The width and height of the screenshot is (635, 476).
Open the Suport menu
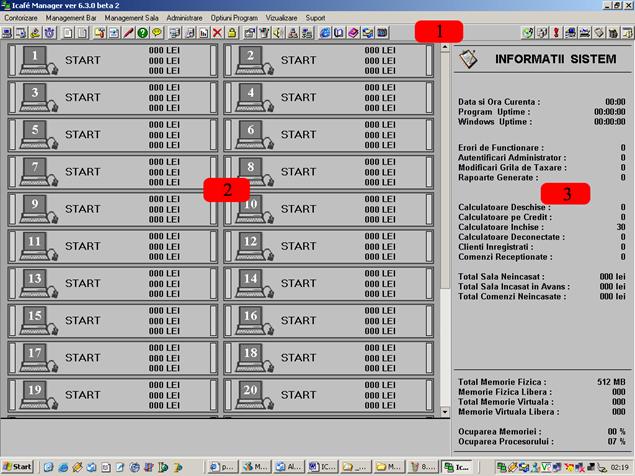coord(315,18)
